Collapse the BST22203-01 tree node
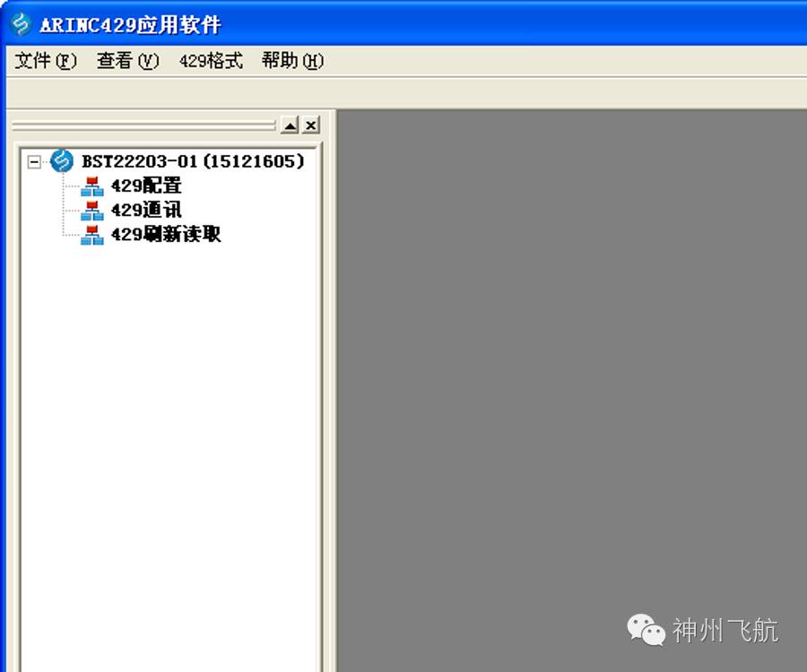 tap(34, 162)
